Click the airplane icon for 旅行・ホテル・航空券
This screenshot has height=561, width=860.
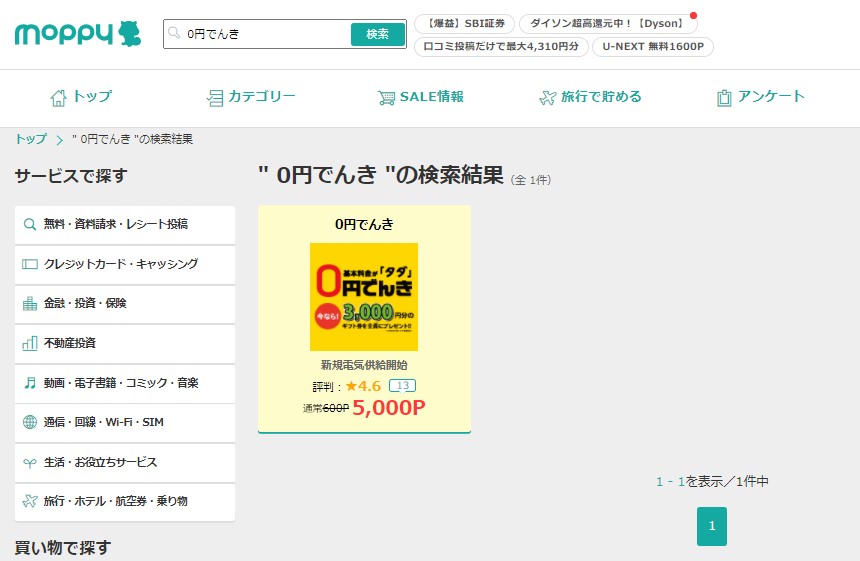tap(30, 501)
